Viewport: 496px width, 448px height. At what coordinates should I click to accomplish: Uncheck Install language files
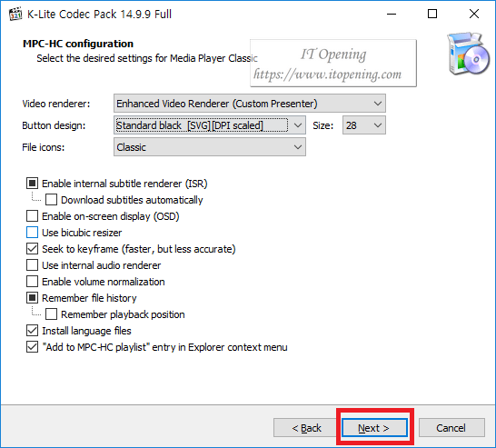33,331
